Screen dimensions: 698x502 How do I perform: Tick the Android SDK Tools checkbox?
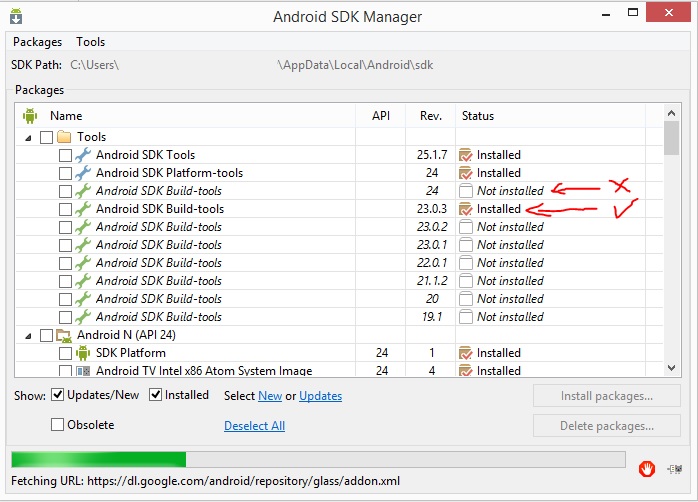tap(65, 155)
